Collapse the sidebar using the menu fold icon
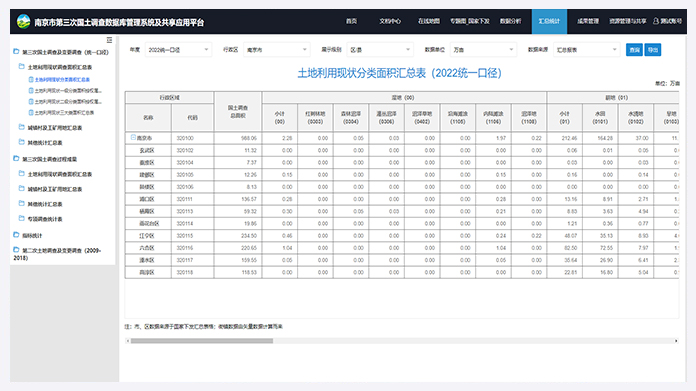Viewport: 696px width, 391px height. click(109, 40)
